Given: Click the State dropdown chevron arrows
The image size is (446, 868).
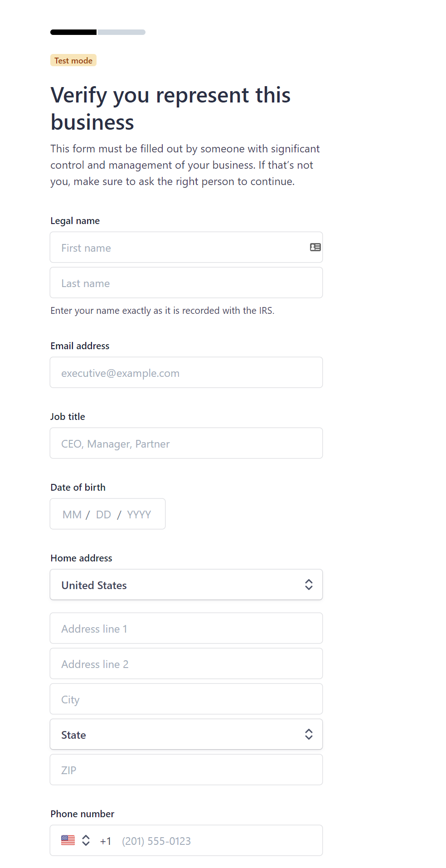Looking at the screenshot, I should 309,734.
